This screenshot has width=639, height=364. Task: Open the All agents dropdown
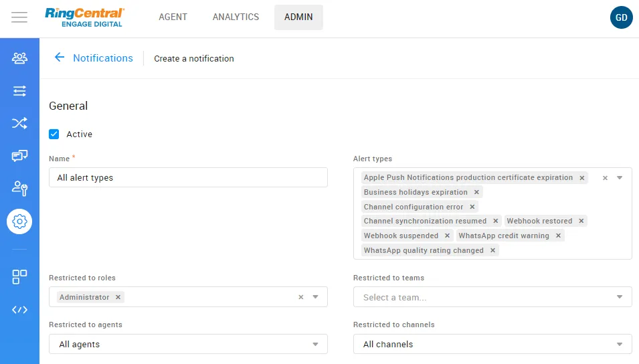(x=315, y=345)
